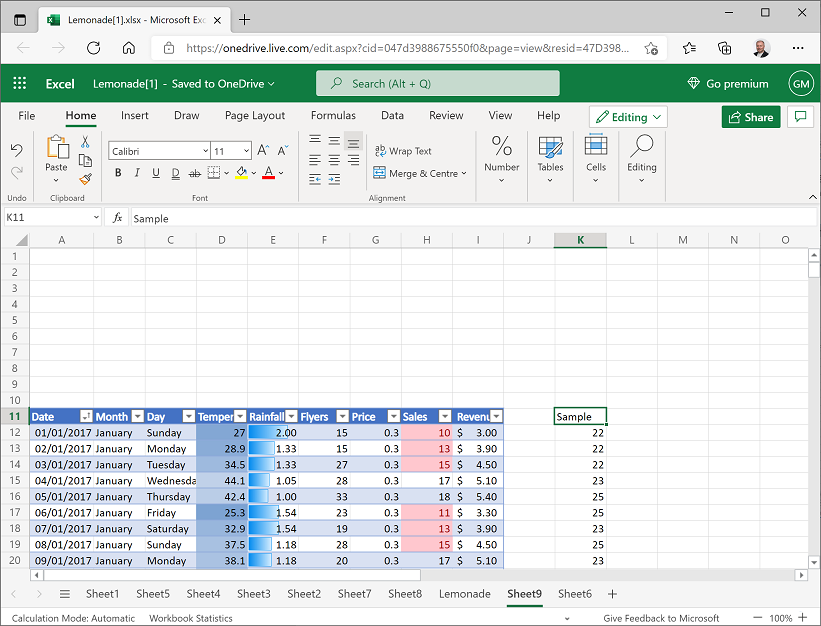821x626 pixels.
Task: Click the Go premium link
Action: pos(728,83)
